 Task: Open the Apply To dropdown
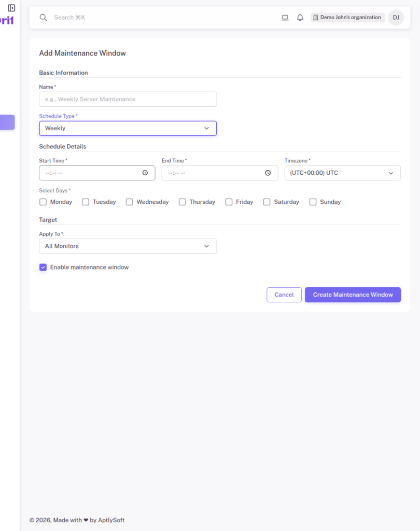click(128, 246)
